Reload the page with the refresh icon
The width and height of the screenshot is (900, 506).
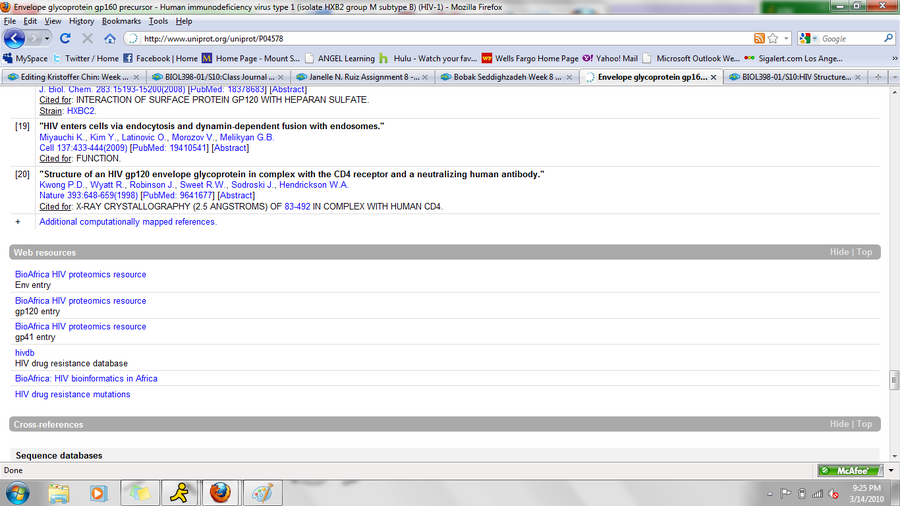pos(66,38)
